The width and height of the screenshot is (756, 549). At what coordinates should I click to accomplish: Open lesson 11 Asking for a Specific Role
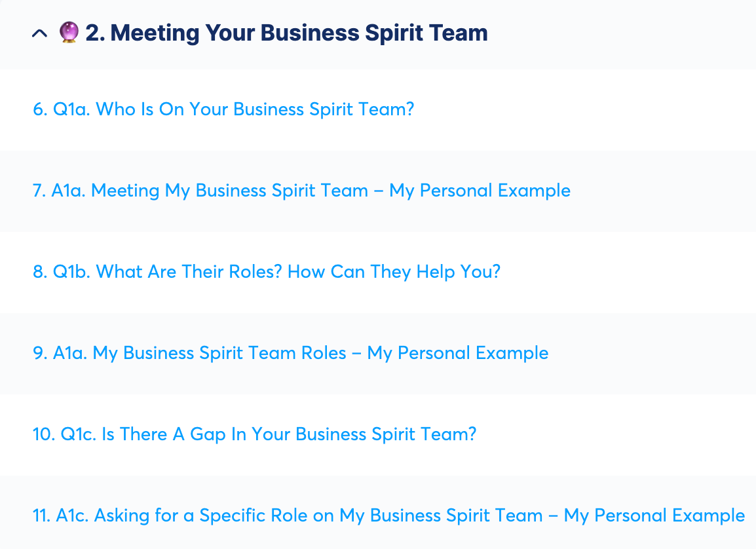click(388, 516)
